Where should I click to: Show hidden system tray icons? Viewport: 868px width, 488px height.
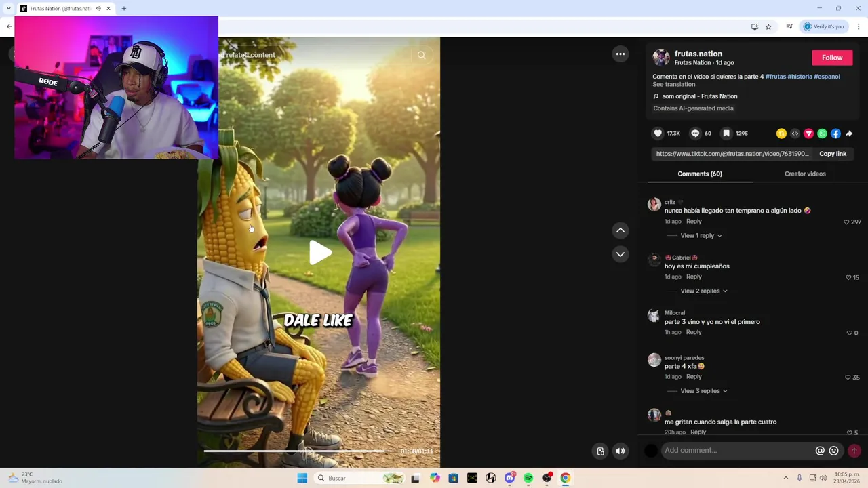coord(786,478)
